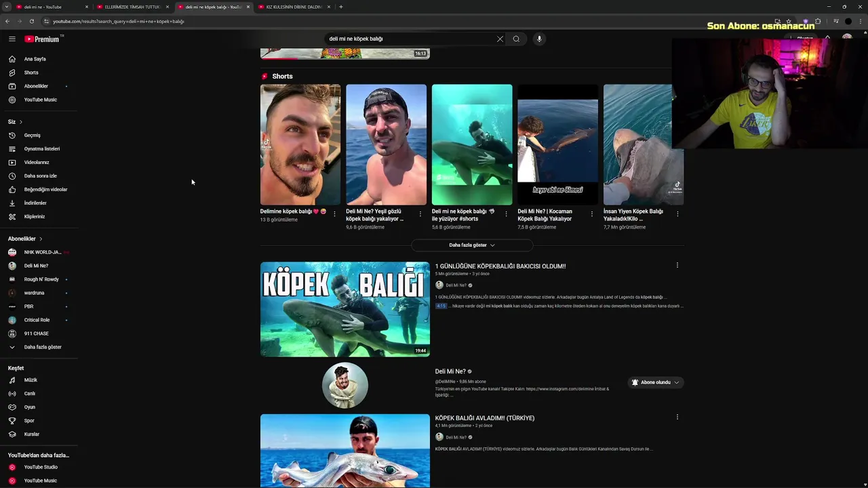Viewport: 868px width, 488px height.
Task: Play short 'Delimine köpek balığı'
Action: (x=300, y=144)
